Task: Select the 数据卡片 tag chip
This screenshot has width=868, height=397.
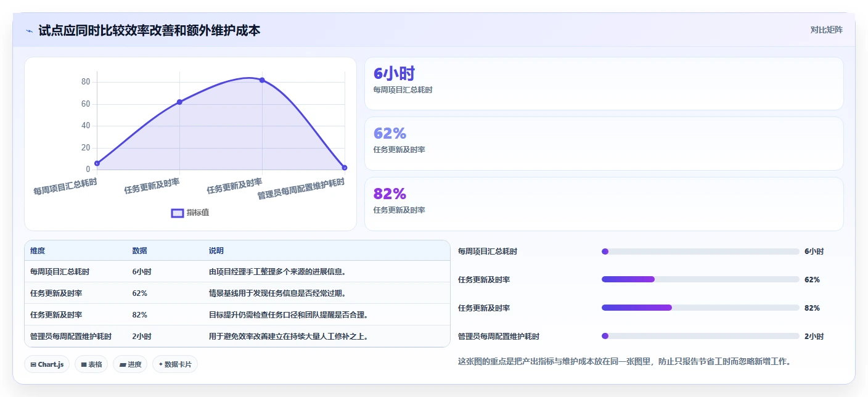Action: click(175, 364)
